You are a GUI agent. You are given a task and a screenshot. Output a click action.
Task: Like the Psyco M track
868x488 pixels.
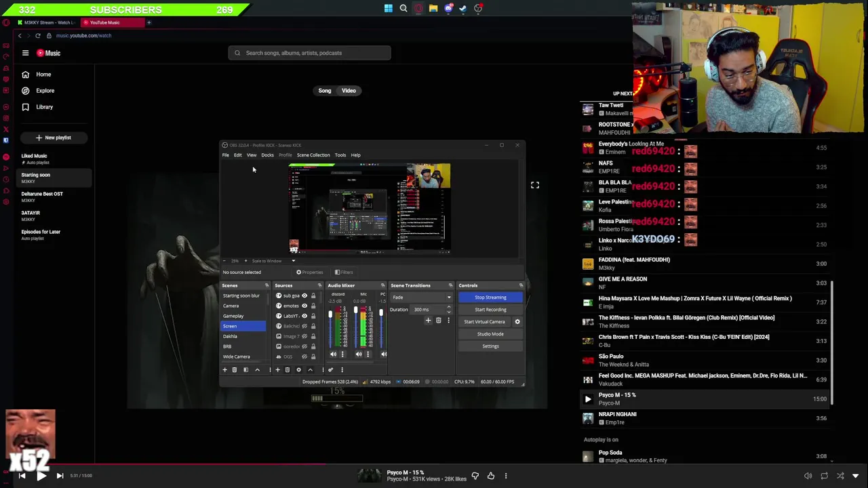click(x=491, y=476)
